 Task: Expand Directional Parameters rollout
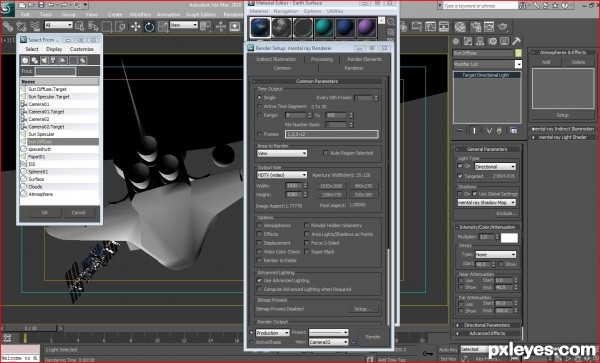pyautogui.click(x=487, y=325)
